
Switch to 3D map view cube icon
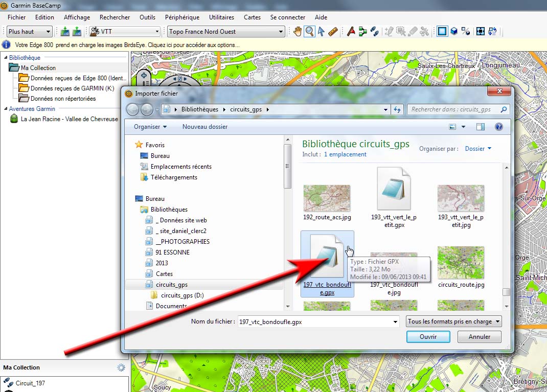[x=454, y=31]
